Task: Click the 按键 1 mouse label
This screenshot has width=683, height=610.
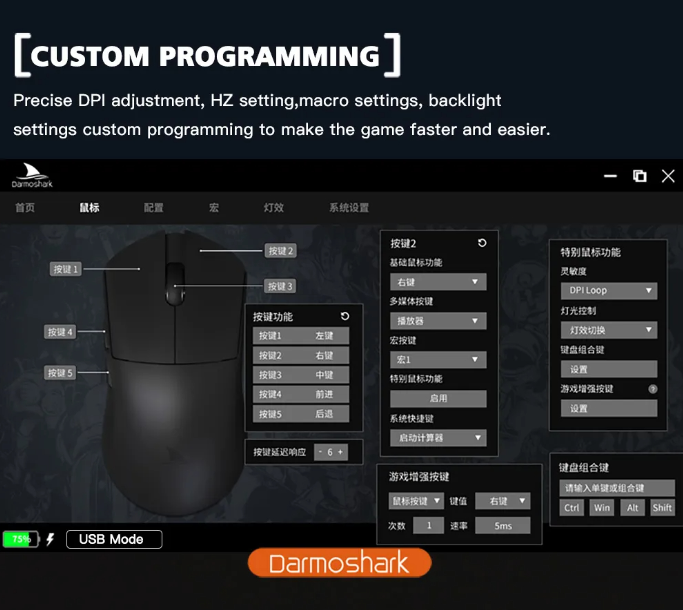Action: [66, 269]
